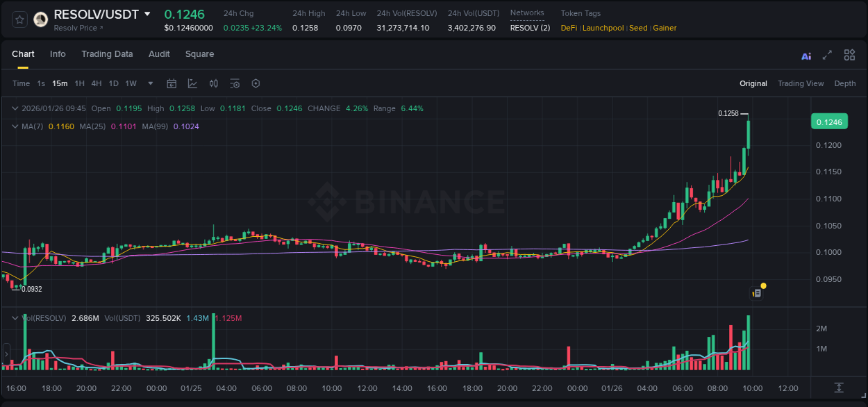The height and width of the screenshot is (407, 868).
Task: Collapse the MA indicator row chevron
Action: (x=15, y=126)
